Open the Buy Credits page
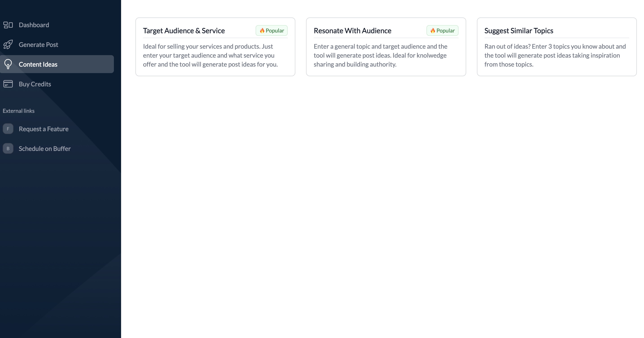This screenshot has height=338, width=644. point(35,84)
